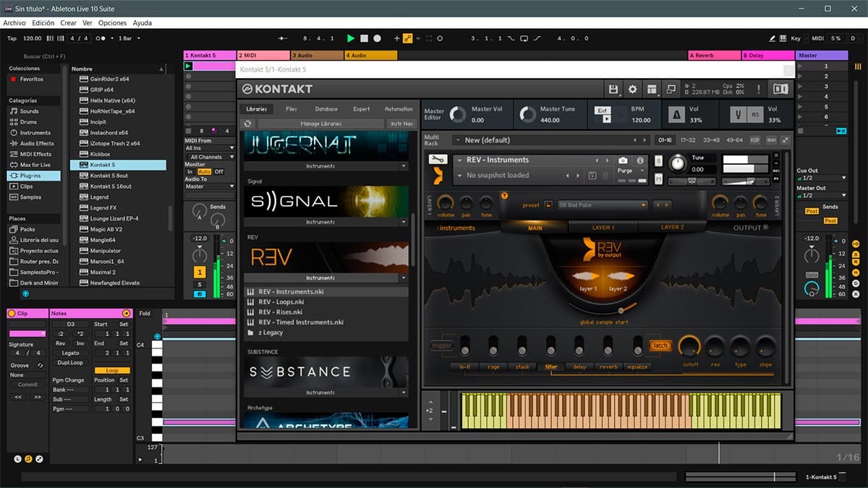Switch to the Kontakt Database tab

(326, 109)
